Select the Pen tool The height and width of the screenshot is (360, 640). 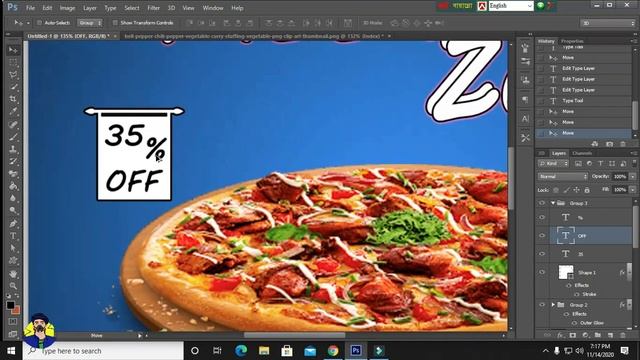[x=13, y=223]
